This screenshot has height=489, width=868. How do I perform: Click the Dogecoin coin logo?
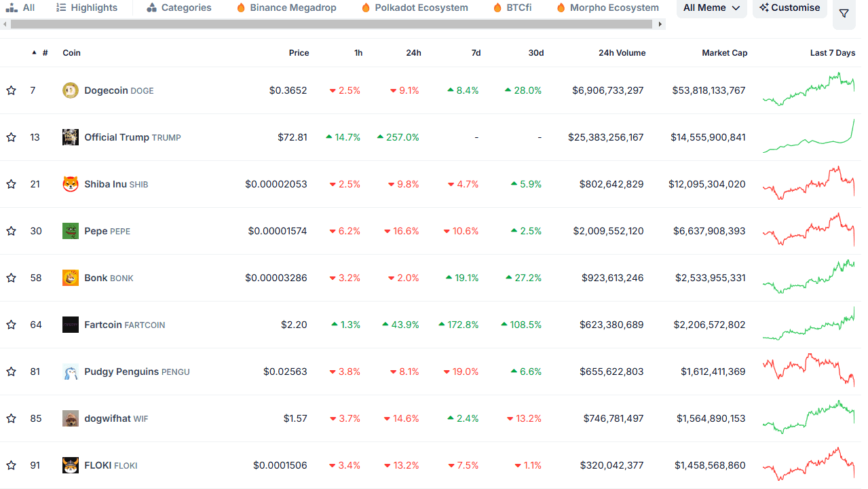(71, 90)
